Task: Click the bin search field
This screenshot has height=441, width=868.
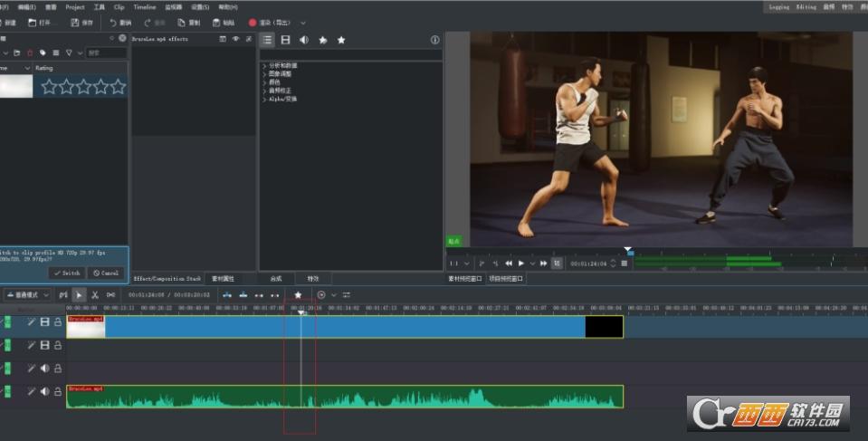Action: (106, 53)
